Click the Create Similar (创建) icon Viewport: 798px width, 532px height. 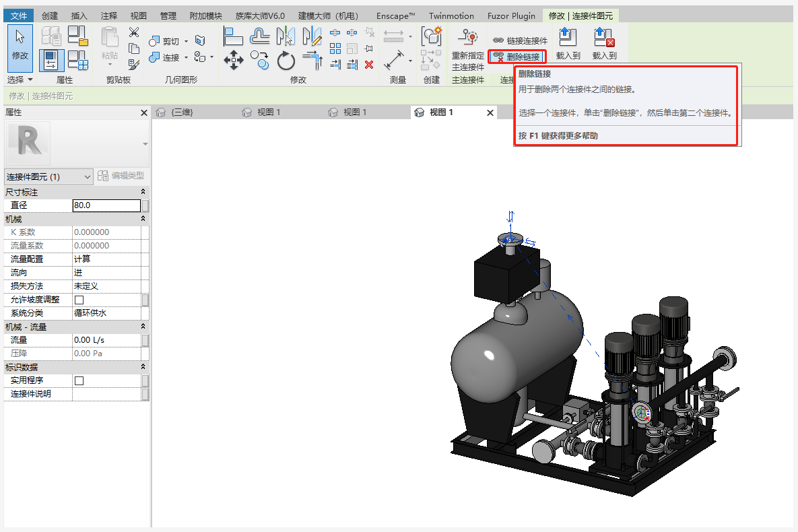tap(430, 36)
